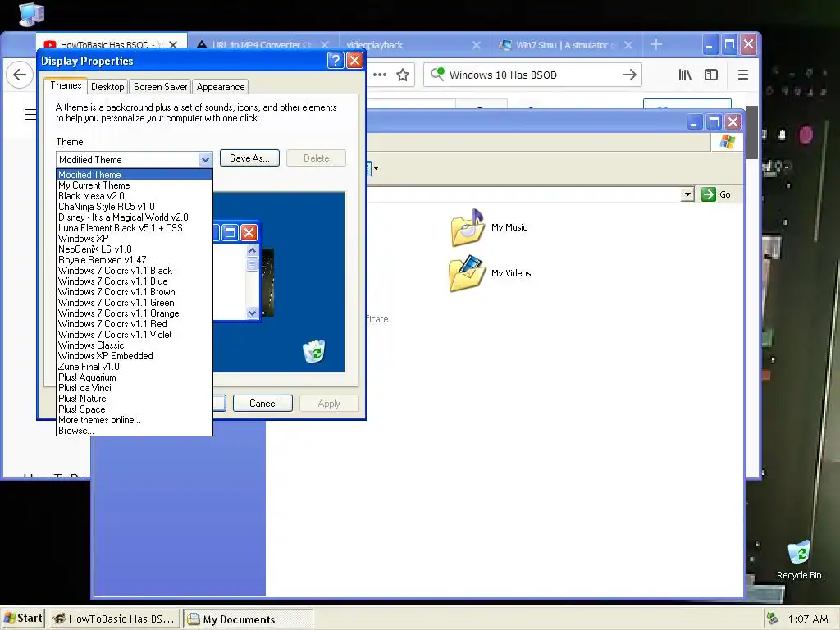
Task: Collapse the Theme dropdown arrow
Action: pyautogui.click(x=205, y=160)
